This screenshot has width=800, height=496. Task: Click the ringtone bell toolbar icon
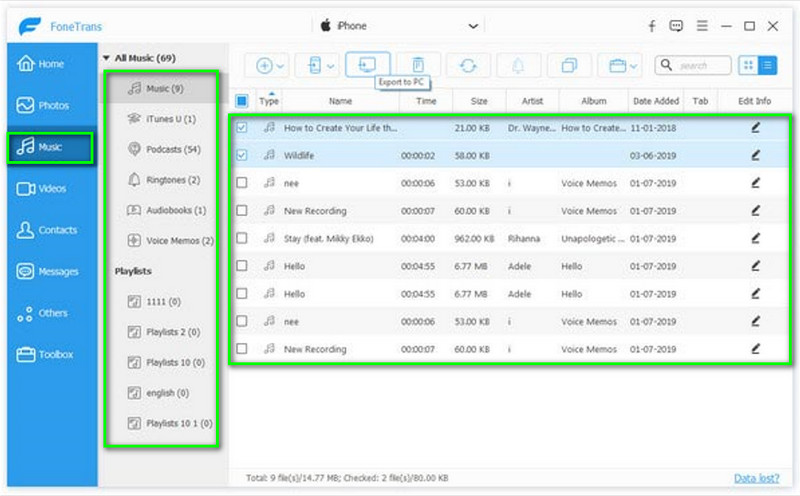(x=518, y=66)
